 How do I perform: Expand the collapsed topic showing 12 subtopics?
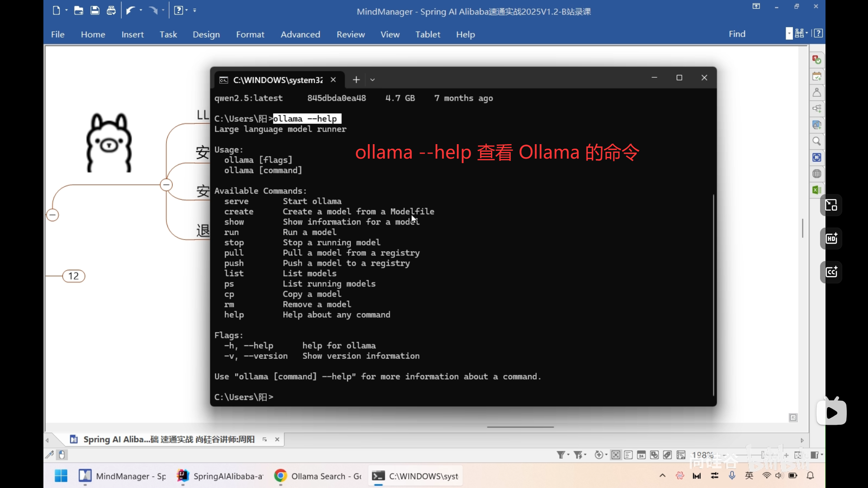coord(74,276)
